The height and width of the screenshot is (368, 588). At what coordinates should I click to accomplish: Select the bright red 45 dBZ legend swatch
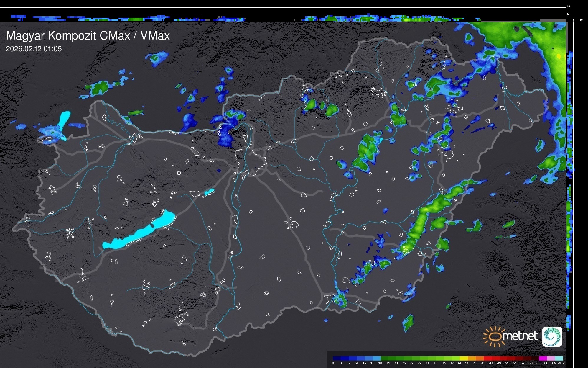[x=487, y=358]
